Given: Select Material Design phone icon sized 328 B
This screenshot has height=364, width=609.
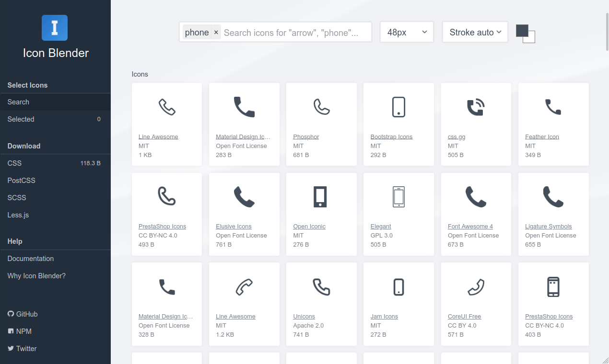Looking at the screenshot, I should 167,286.
